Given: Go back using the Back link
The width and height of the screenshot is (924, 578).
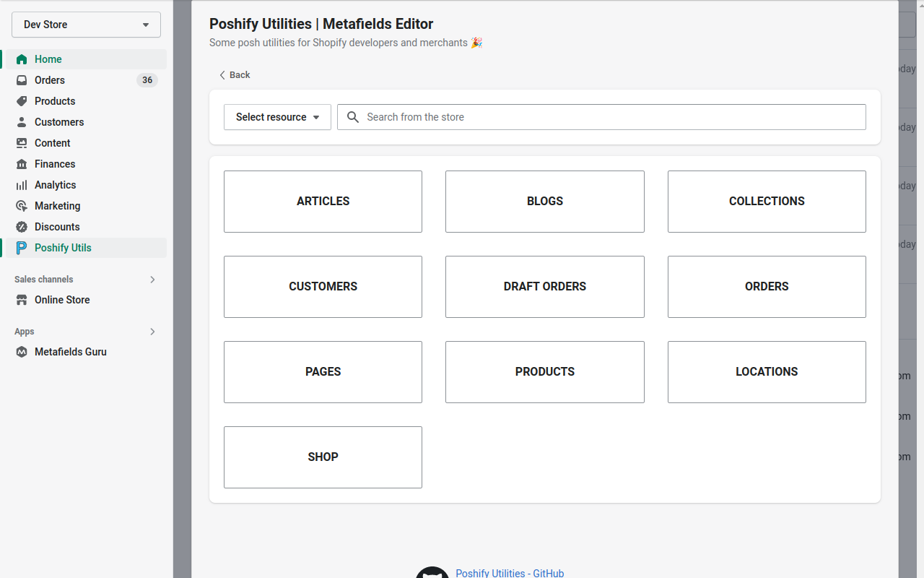Looking at the screenshot, I should click(x=235, y=75).
